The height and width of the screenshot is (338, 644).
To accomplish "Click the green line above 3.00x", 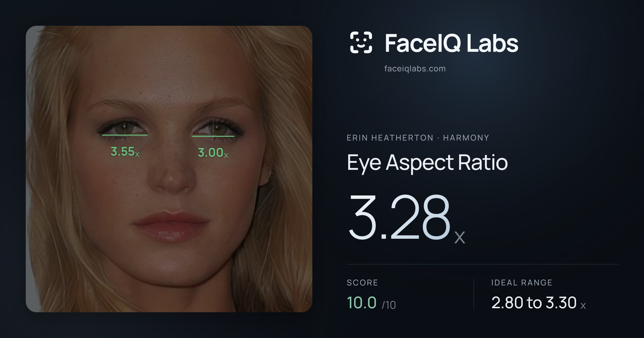I will pos(213,136).
